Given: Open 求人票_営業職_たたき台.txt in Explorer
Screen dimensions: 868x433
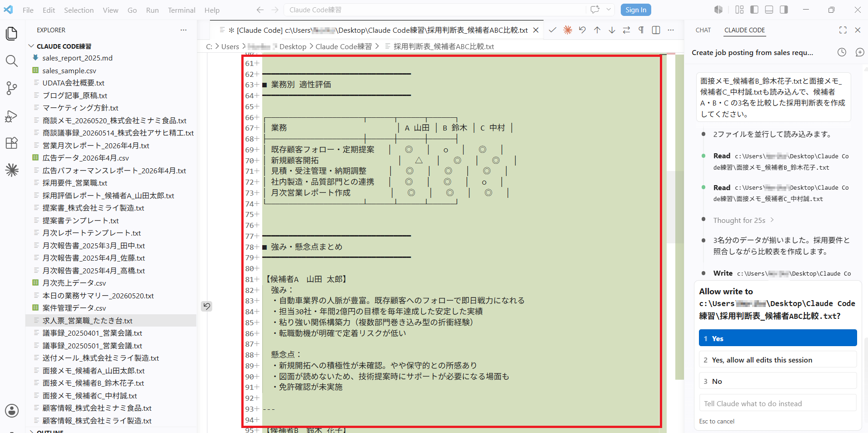Looking at the screenshot, I should point(87,321).
